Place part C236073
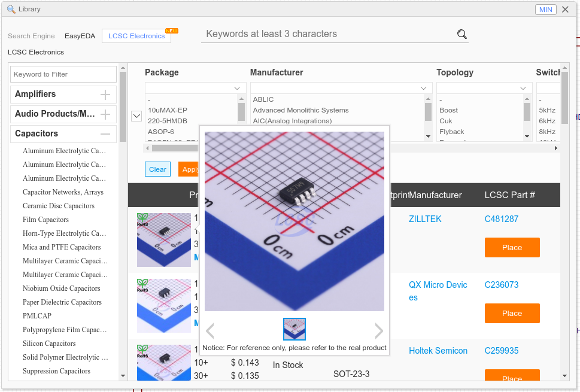Screen dimensions: 580x392 coord(512,313)
